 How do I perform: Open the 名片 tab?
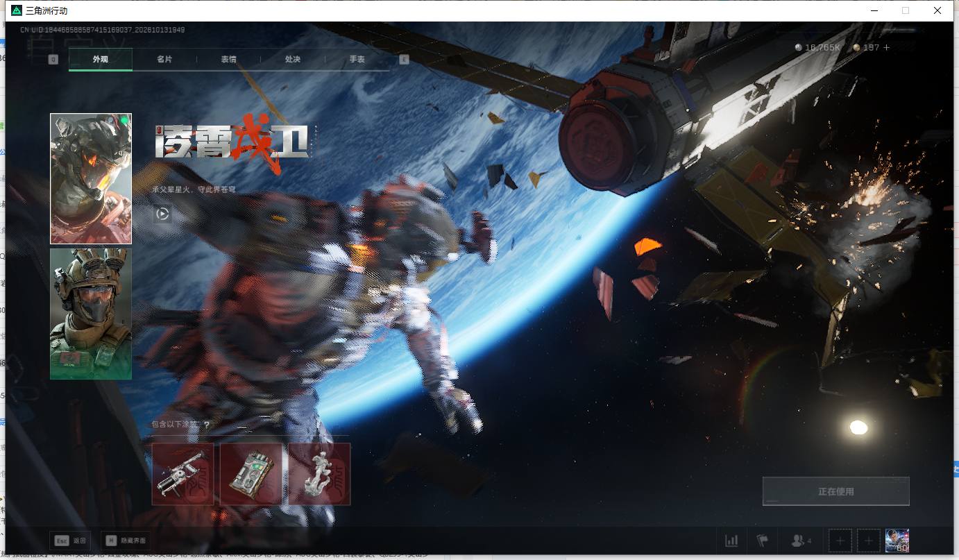click(164, 60)
